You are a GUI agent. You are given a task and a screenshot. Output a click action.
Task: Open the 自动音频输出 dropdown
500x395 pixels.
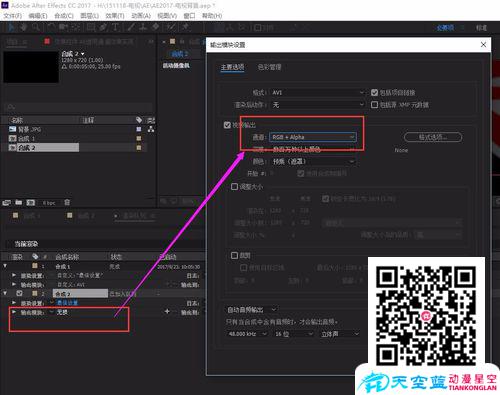click(x=252, y=310)
